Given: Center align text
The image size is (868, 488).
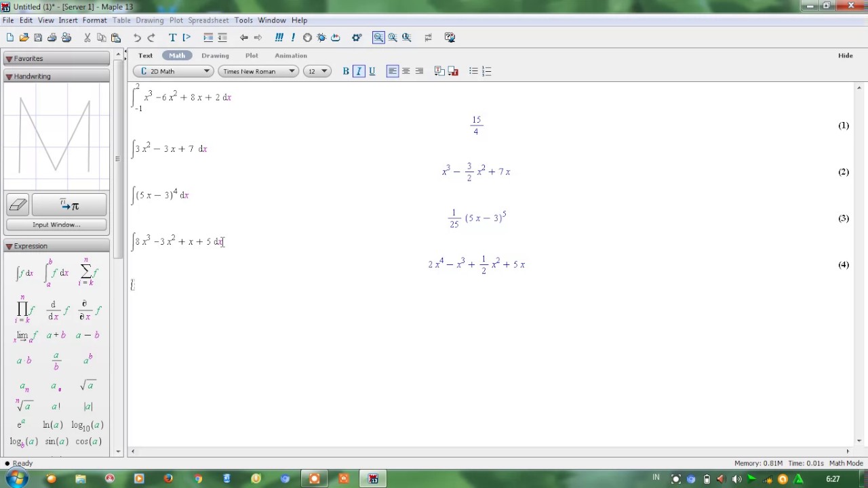Looking at the screenshot, I should click(406, 71).
